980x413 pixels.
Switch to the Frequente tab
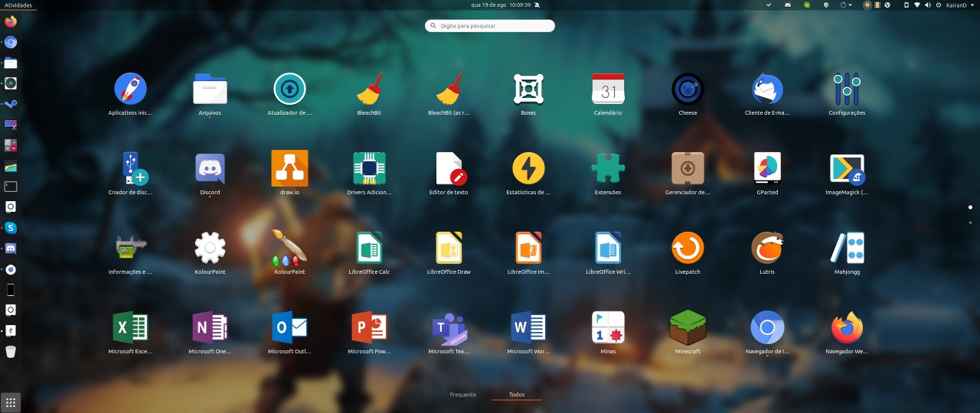(x=463, y=395)
